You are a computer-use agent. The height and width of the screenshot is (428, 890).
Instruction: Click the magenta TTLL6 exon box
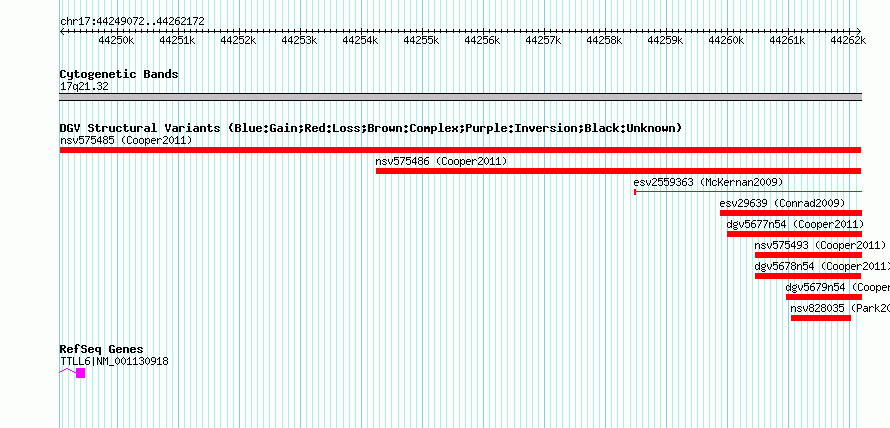pos(81,373)
